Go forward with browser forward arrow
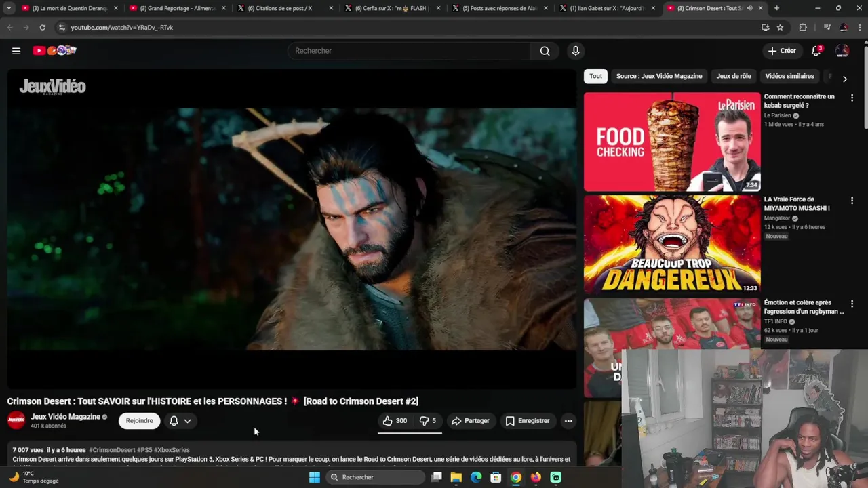This screenshot has height=488, width=868. pos(26,27)
